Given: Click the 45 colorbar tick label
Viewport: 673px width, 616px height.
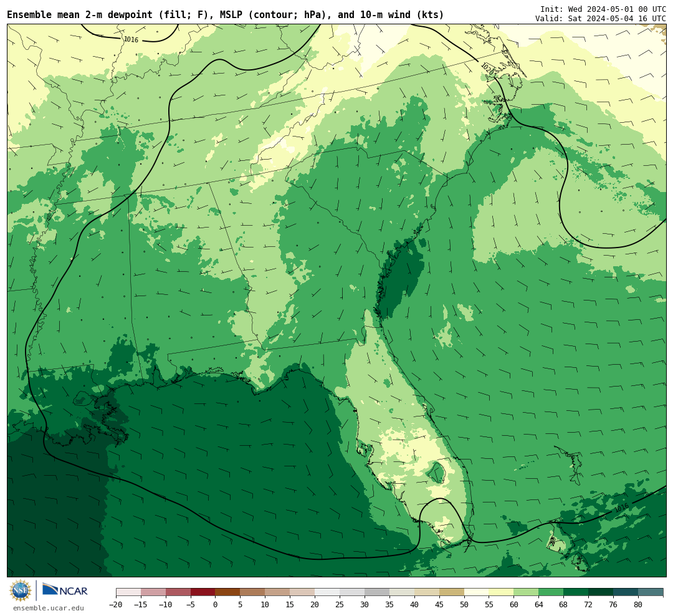Looking at the screenshot, I should click(439, 605).
